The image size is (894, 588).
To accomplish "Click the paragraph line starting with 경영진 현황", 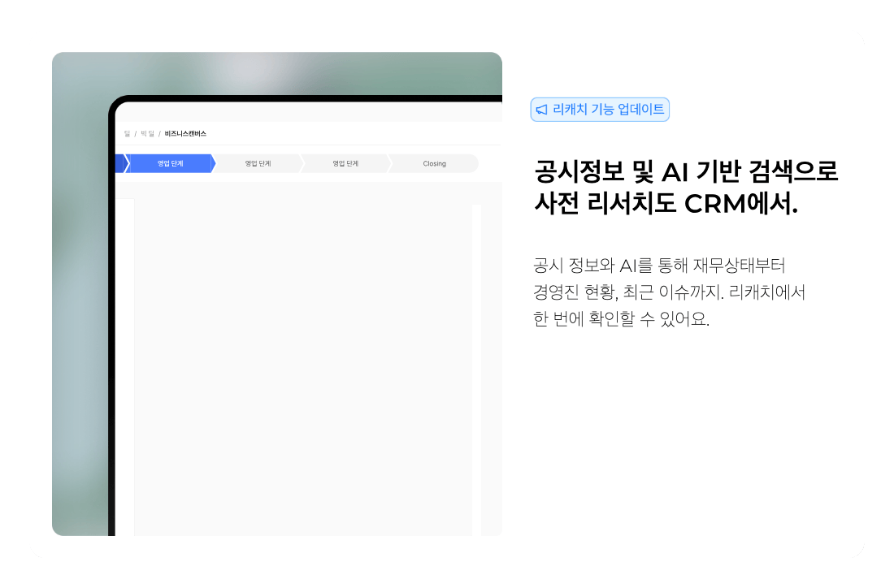I will (669, 292).
